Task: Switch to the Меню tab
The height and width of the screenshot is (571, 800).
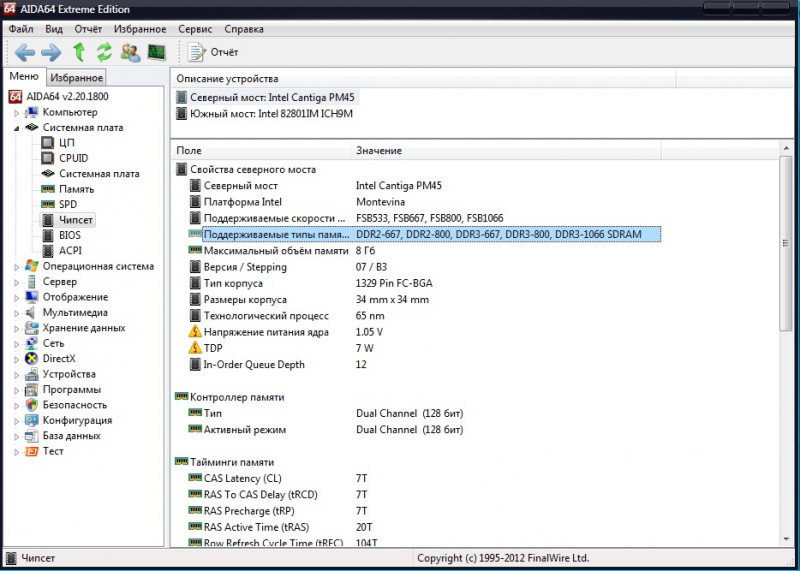Action: coord(24,77)
